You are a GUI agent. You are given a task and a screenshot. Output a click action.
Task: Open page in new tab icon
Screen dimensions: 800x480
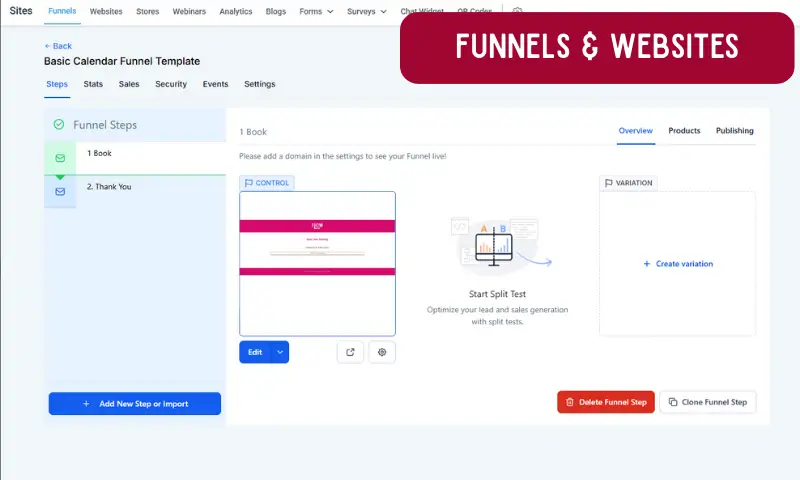click(351, 352)
